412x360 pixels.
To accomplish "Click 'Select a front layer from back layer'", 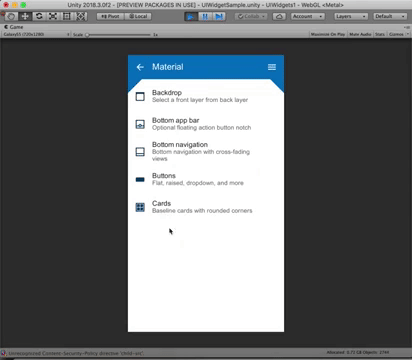I will coord(200,100).
